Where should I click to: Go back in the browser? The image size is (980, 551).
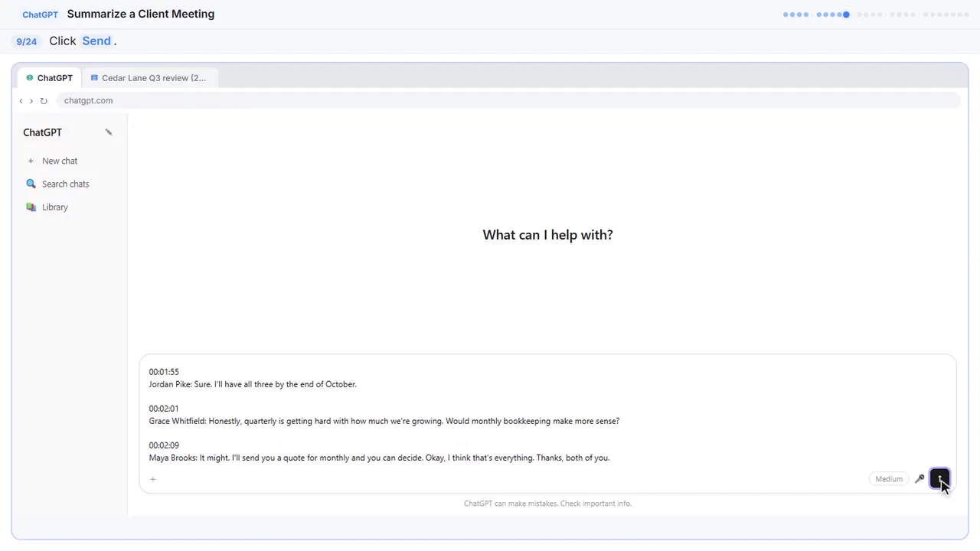click(x=21, y=101)
